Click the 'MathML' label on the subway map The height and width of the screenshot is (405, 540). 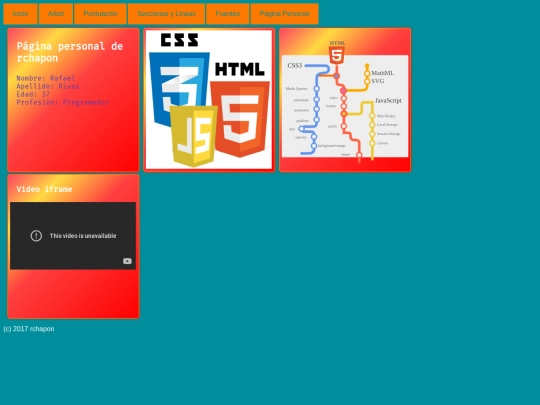[383, 73]
